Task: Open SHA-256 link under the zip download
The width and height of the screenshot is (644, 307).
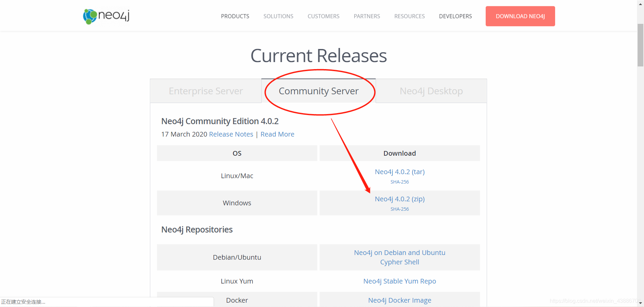Action: click(399, 209)
